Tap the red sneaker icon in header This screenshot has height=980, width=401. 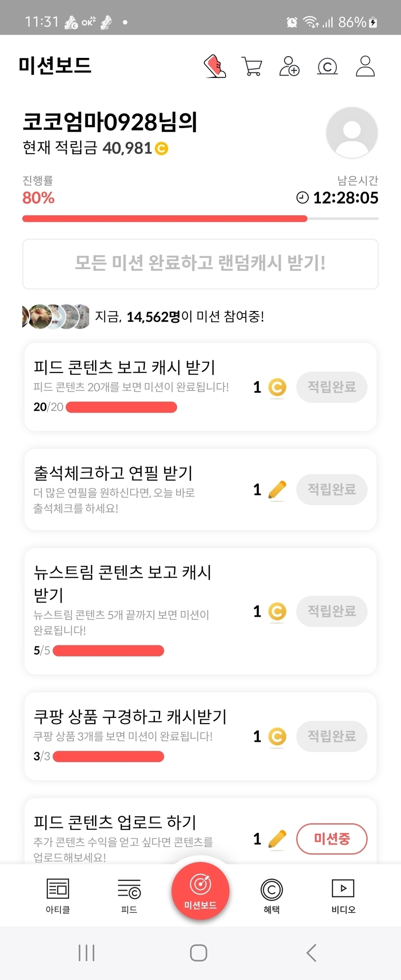point(215,66)
